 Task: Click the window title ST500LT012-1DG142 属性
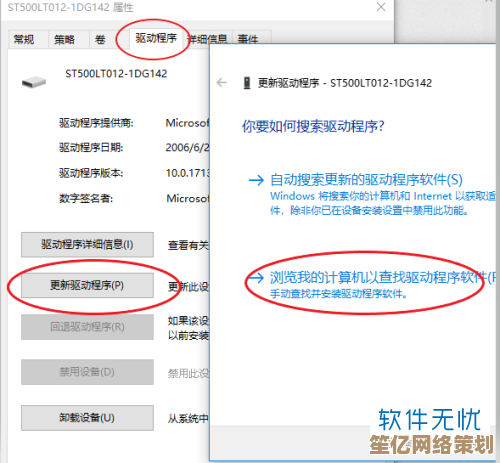(x=70, y=7)
